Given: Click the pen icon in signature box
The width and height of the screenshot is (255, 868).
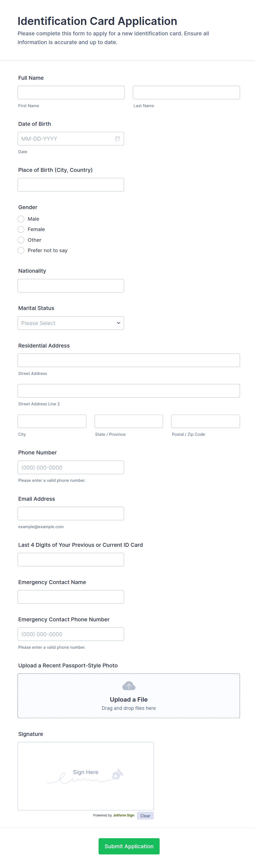Looking at the screenshot, I should (x=117, y=774).
